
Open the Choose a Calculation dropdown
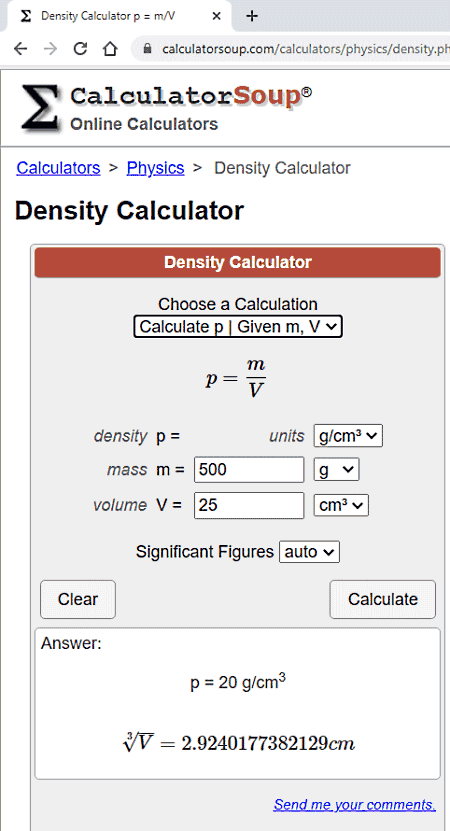point(237,326)
